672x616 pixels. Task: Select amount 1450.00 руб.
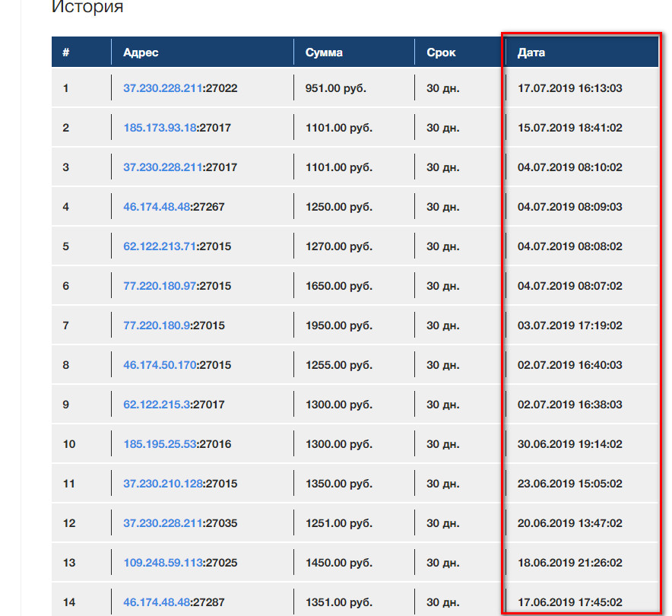(x=338, y=563)
